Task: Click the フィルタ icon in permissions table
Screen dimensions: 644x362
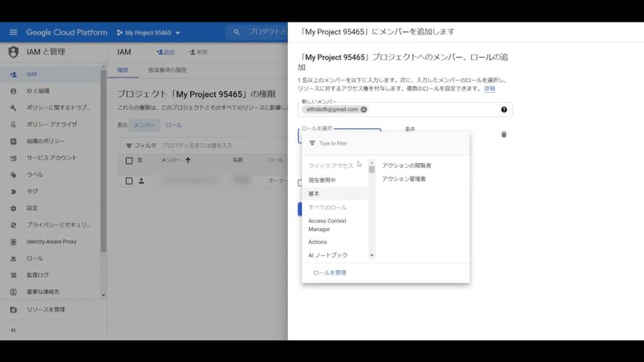Action: pos(129,146)
